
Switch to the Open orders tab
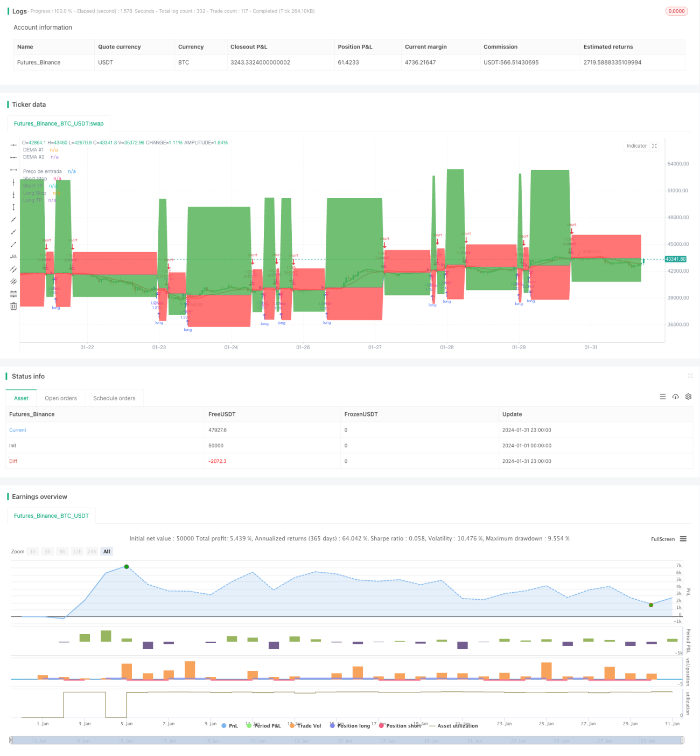(61, 398)
